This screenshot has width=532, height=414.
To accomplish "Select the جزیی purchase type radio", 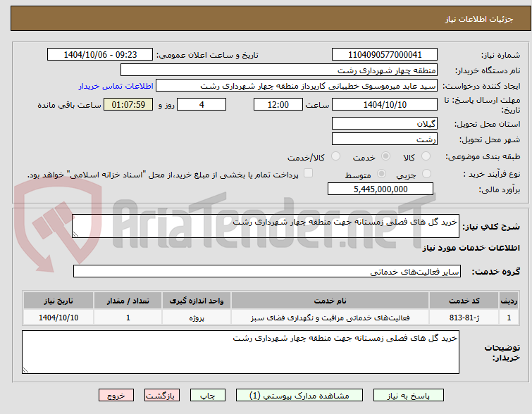I will pos(426,174).
